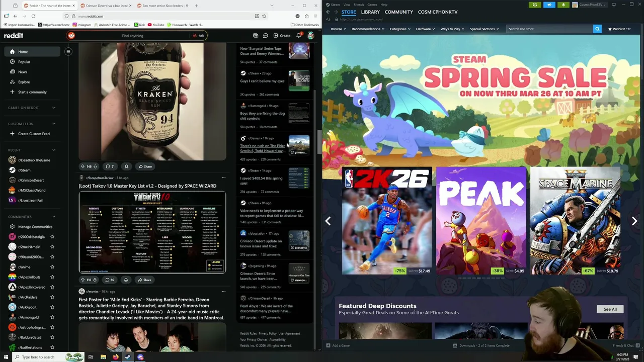This screenshot has height=362, width=644.
Task: Click Steam search magnifier button
Action: (x=597, y=29)
